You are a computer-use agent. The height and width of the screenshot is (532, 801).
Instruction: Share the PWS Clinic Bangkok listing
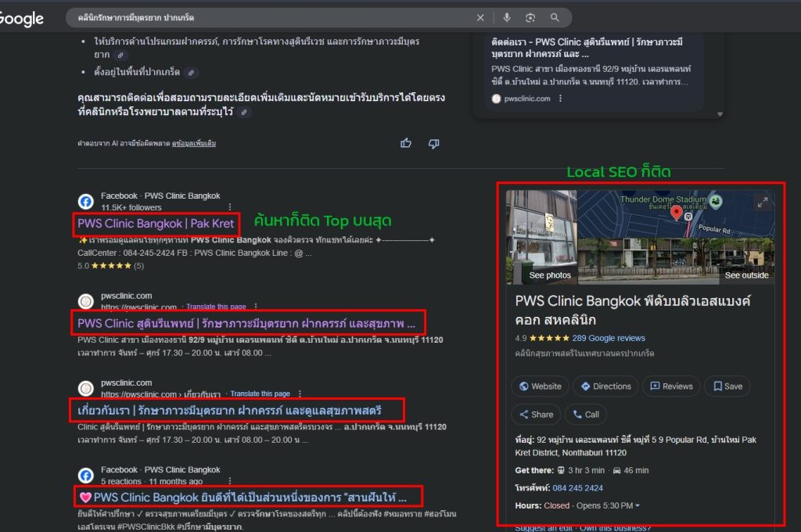536,415
